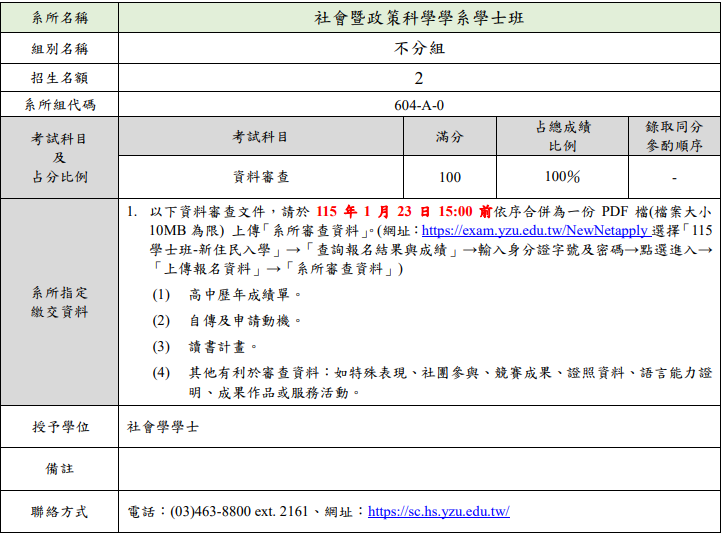Image resolution: width=722 pixels, height=535 pixels.
Task: Select the 不分組 group name cell
Action: pyautogui.click(x=419, y=47)
